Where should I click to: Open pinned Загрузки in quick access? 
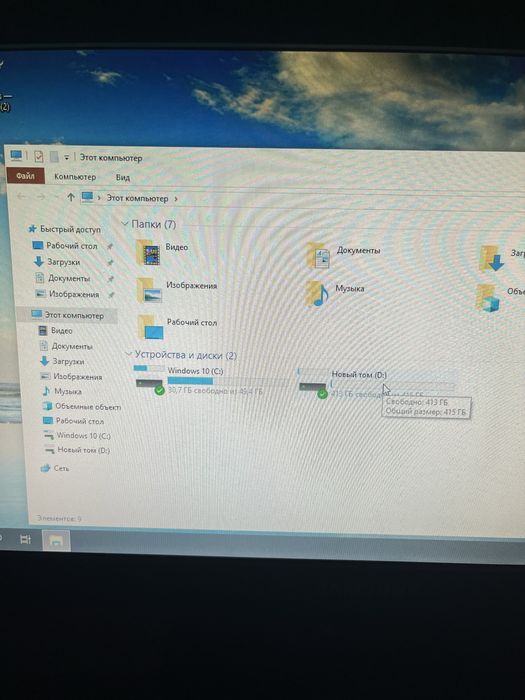63,262
